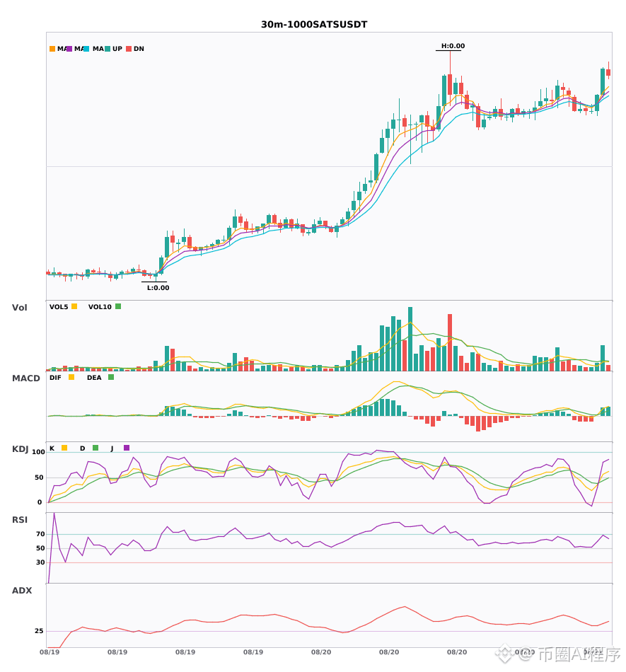Select the UP legend label
This screenshot has height=672, width=626.
117,49
